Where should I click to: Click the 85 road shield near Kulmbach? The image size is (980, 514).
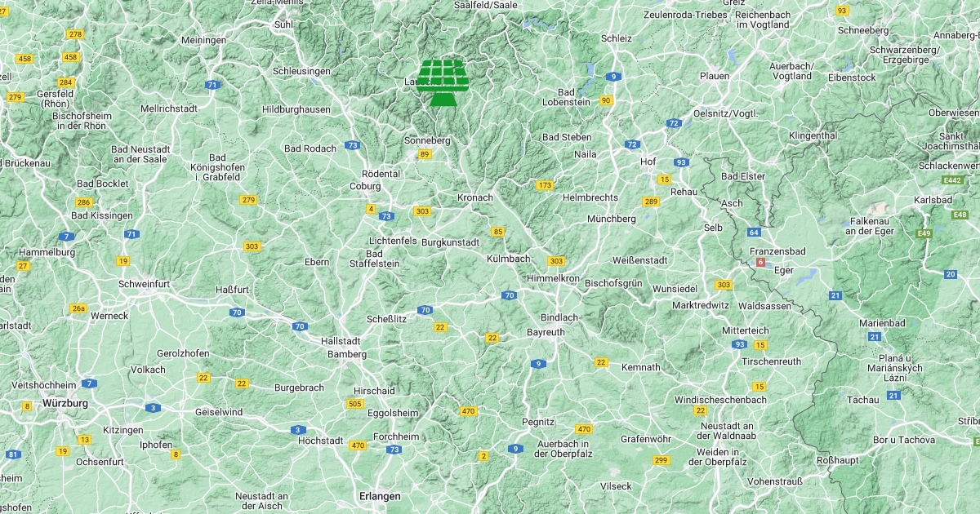pyautogui.click(x=498, y=232)
